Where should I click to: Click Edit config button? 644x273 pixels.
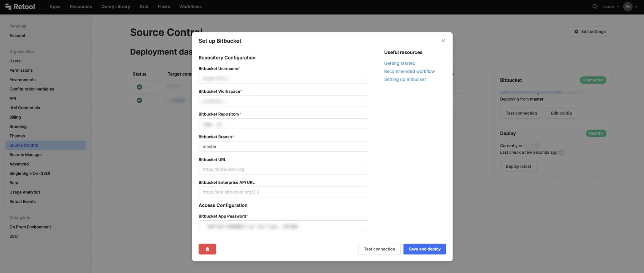(561, 113)
